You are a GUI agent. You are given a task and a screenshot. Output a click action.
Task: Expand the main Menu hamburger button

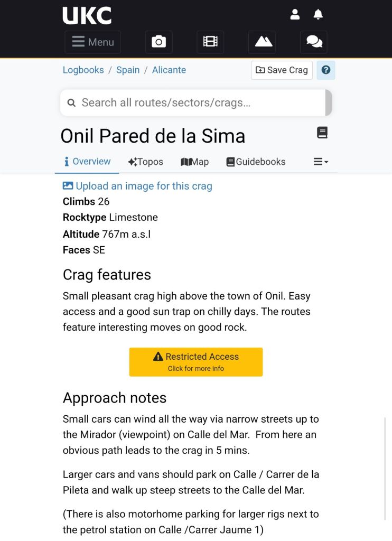pyautogui.click(x=93, y=42)
